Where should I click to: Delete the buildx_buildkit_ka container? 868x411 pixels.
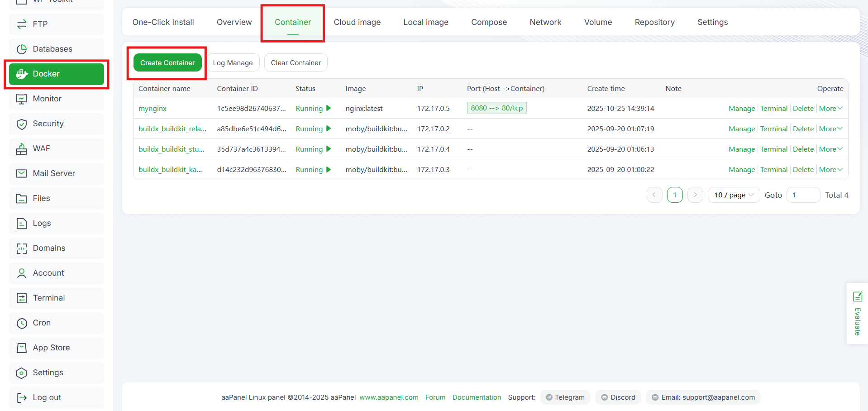(x=803, y=169)
